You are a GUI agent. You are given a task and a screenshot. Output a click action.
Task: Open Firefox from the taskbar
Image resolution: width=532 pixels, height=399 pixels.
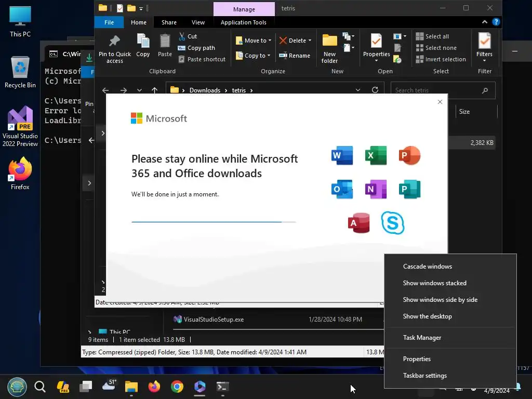(x=154, y=387)
